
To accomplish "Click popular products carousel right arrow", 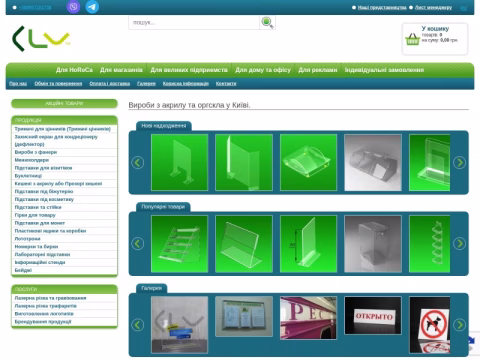I will click(459, 244).
